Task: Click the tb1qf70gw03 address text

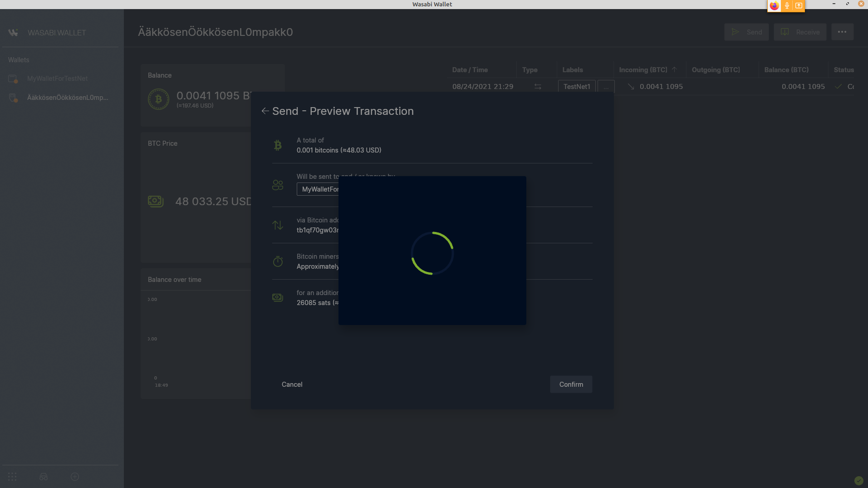Action: (x=318, y=230)
